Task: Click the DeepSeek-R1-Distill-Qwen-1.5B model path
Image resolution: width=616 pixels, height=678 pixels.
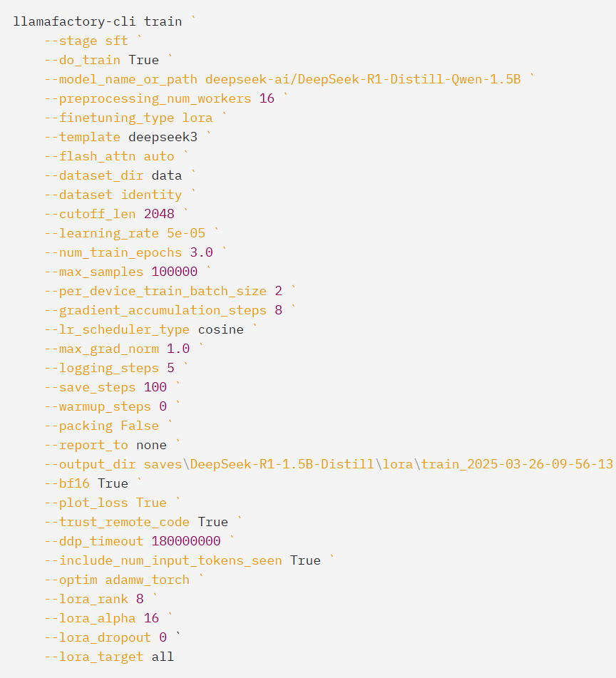Action: (363, 79)
